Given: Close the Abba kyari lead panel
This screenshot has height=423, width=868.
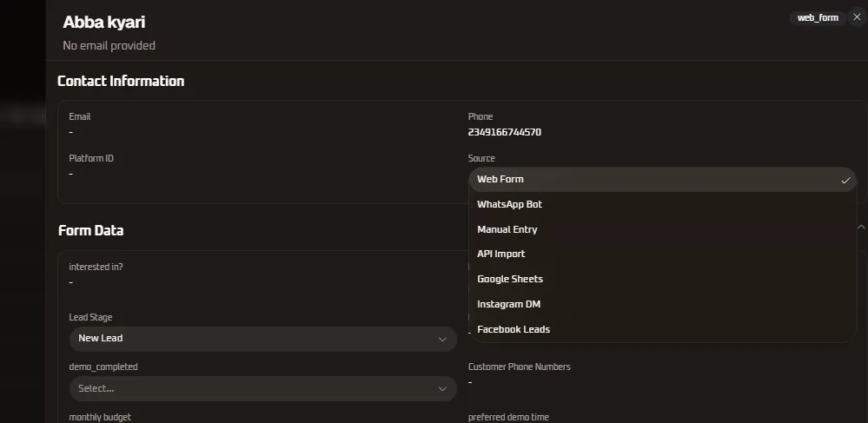Looking at the screenshot, I should tap(857, 17).
